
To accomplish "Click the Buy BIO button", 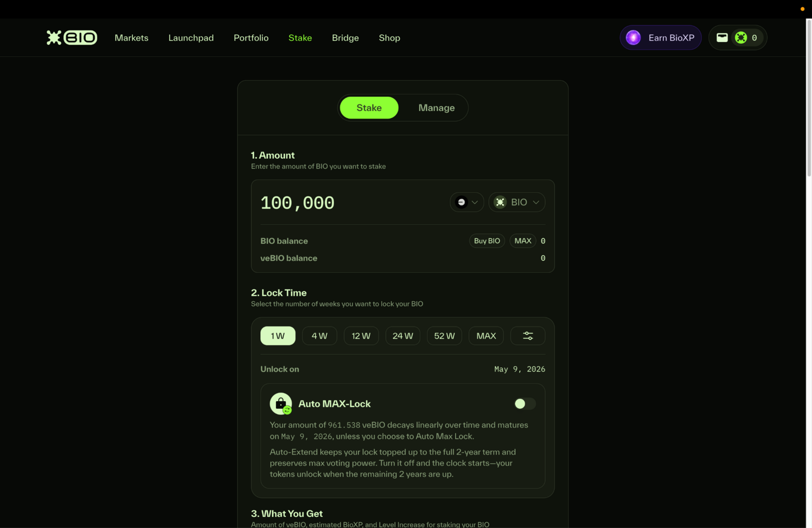I will click(x=487, y=241).
